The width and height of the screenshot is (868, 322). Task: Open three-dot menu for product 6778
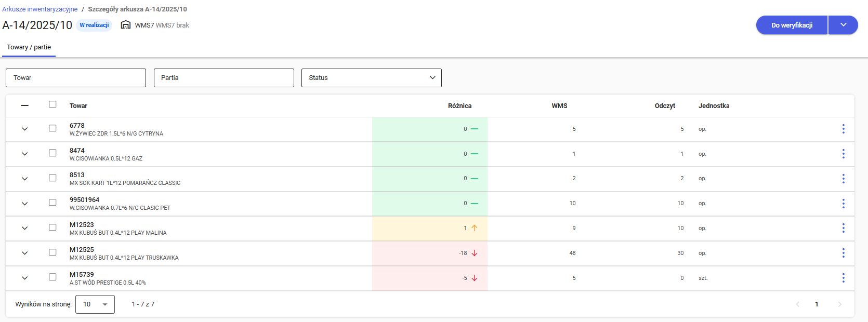click(843, 129)
